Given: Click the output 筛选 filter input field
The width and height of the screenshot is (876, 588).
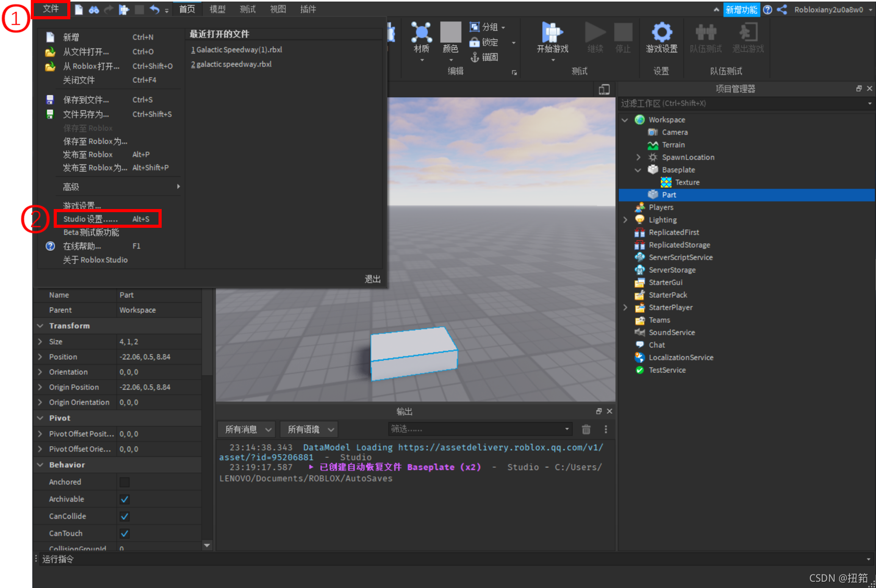Looking at the screenshot, I should (x=480, y=429).
